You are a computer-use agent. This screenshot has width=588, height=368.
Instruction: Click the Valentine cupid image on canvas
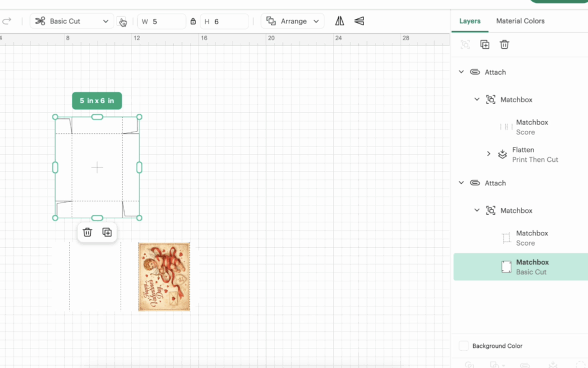pos(164,277)
